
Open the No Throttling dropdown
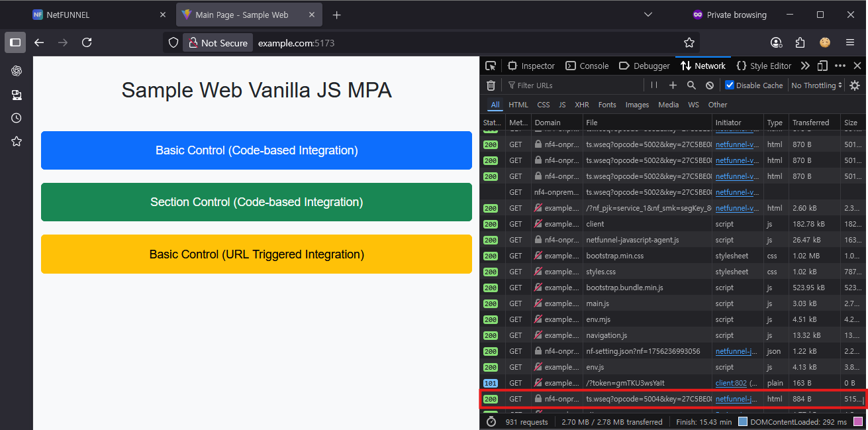tap(817, 85)
